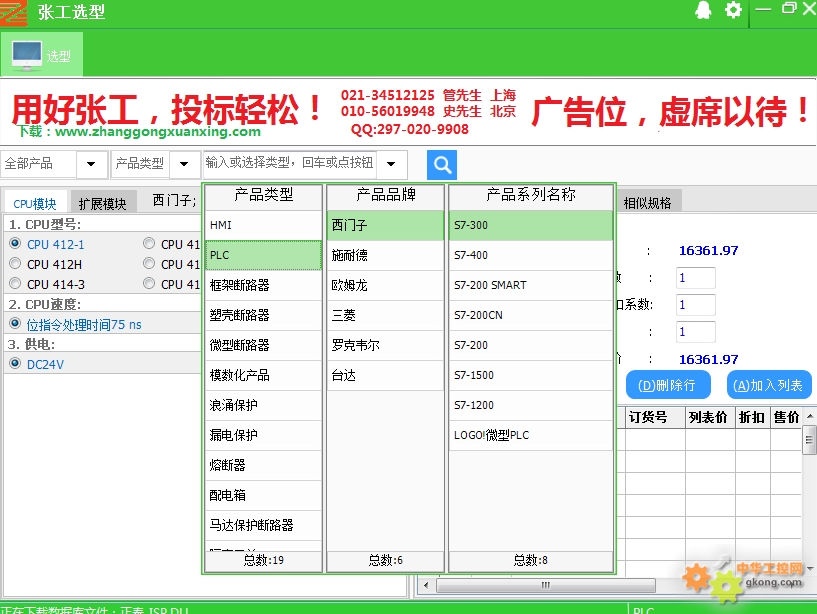Click the (A)加入列表 button
This screenshot has height=614, width=817.
coord(768,385)
